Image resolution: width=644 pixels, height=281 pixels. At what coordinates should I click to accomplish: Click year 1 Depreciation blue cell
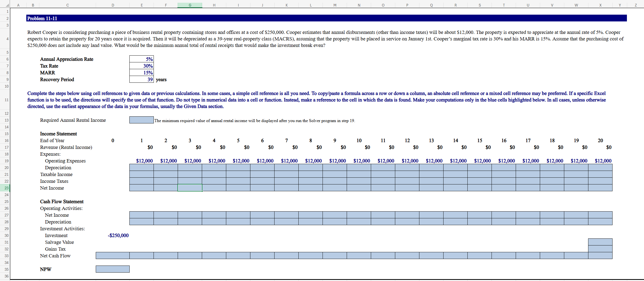pyautogui.click(x=142, y=167)
